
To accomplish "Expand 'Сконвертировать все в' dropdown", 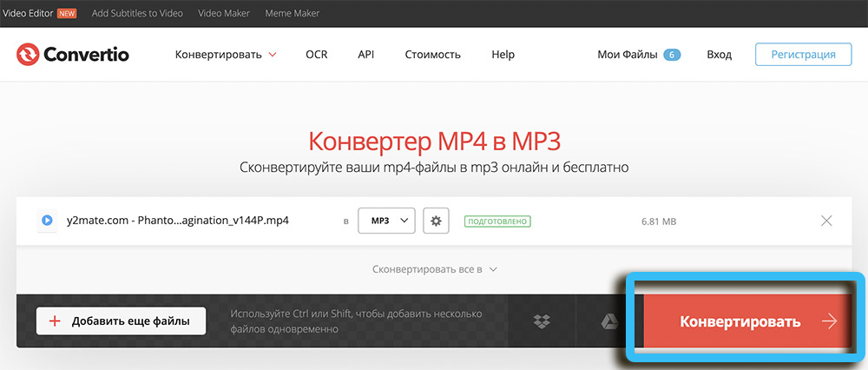I will tap(434, 269).
